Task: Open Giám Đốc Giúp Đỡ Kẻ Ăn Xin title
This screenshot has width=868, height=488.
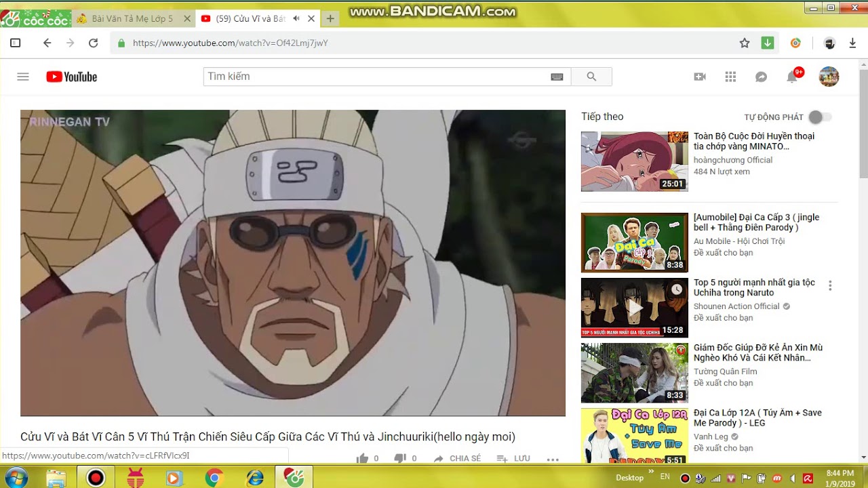Action: pos(758,352)
